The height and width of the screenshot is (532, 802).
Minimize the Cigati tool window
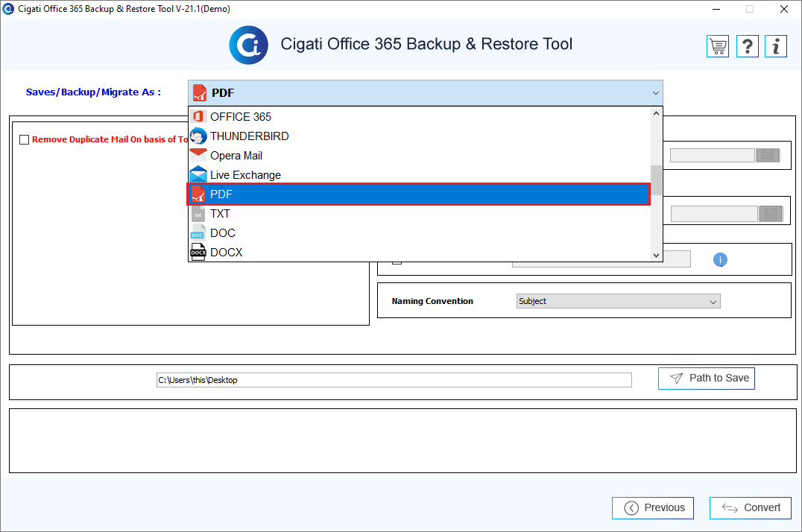click(716, 9)
